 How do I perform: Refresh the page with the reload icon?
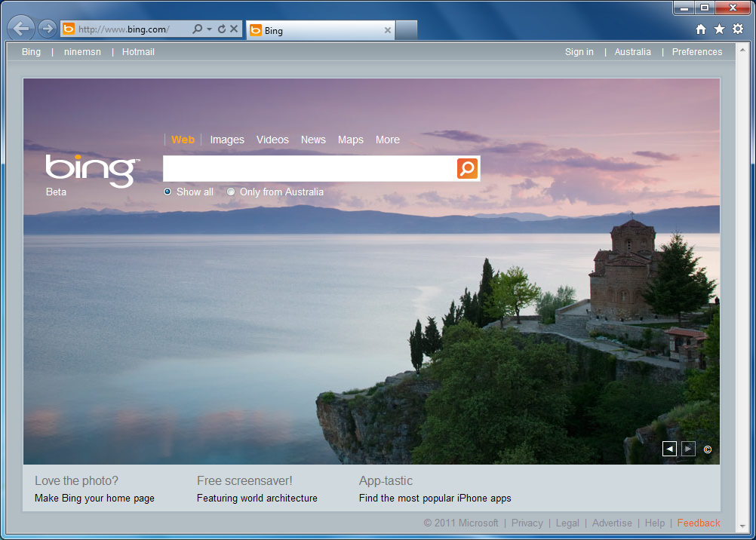coord(222,29)
